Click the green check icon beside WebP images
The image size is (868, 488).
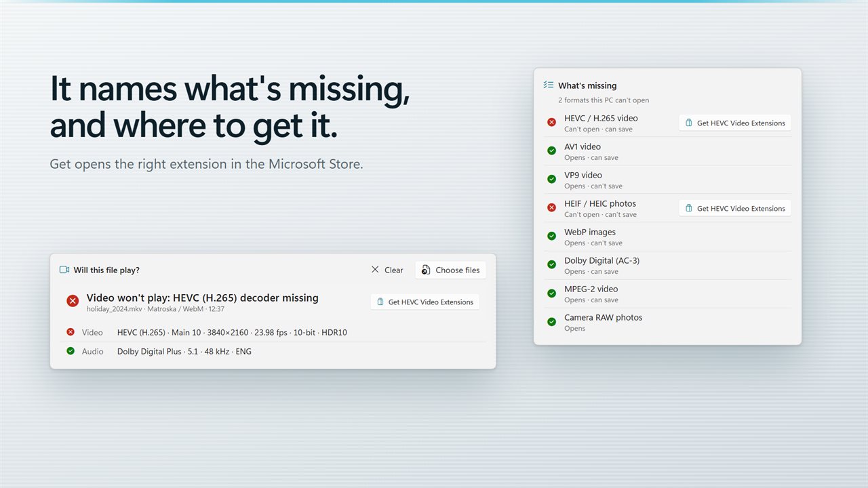[x=552, y=237]
